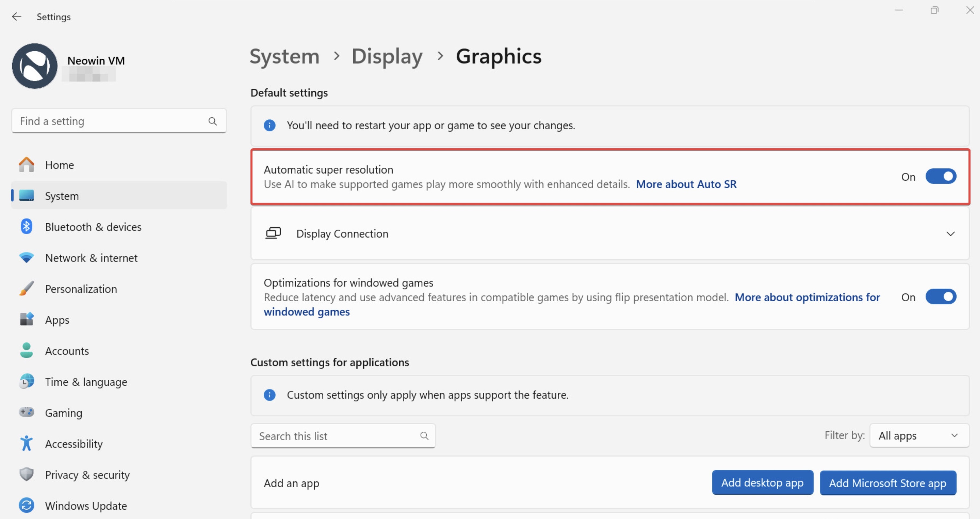Go to Display in breadcrumb
980x519 pixels.
pyautogui.click(x=387, y=56)
